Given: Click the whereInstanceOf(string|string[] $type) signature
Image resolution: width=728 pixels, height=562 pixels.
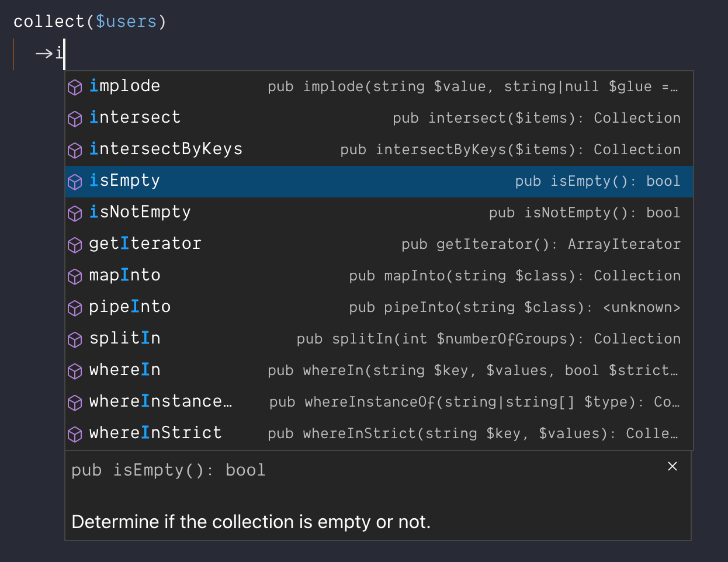Looking at the screenshot, I should 474,403.
